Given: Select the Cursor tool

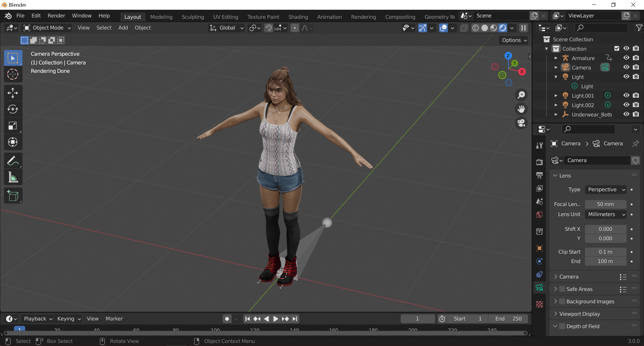Looking at the screenshot, I should click(13, 74).
